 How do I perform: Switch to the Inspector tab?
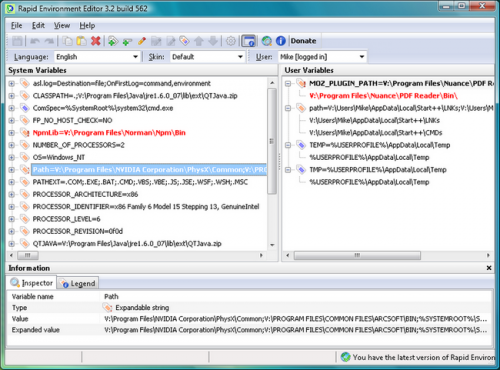[x=32, y=283]
